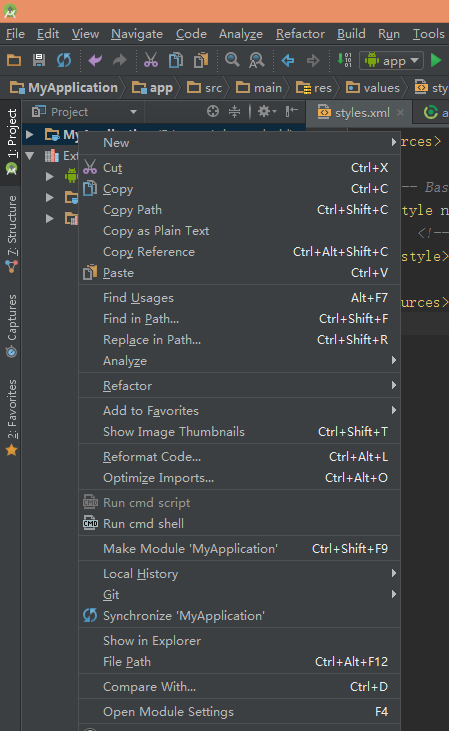Click the Save All floppy disk icon
449x731 pixels.
point(39,60)
